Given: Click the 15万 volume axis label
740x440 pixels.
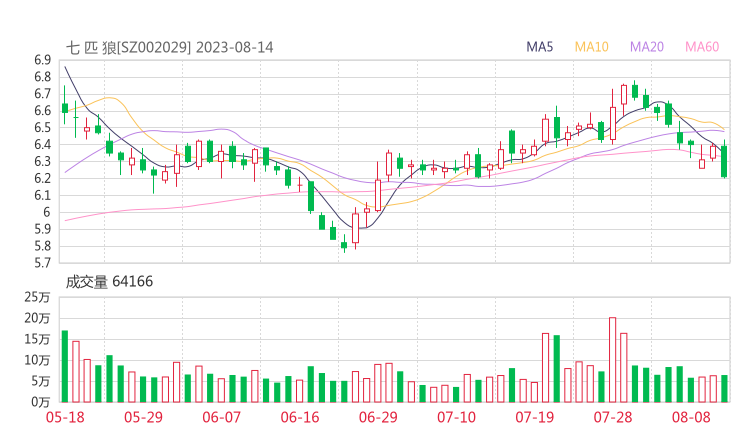Looking at the screenshot, I should click(37, 339).
